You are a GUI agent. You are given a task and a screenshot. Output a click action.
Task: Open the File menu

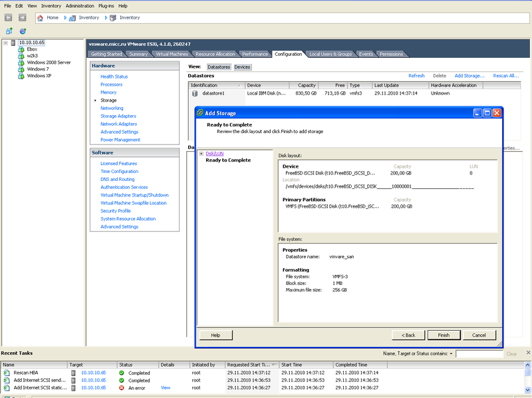(x=7, y=6)
